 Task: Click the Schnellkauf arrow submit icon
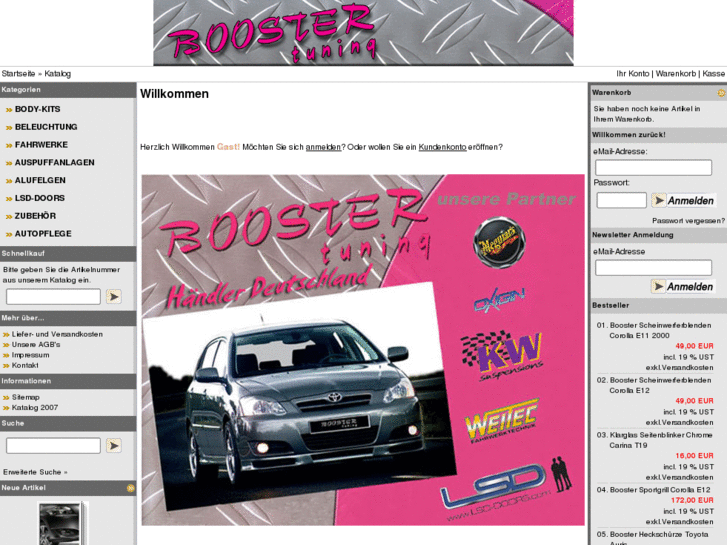pos(114,296)
